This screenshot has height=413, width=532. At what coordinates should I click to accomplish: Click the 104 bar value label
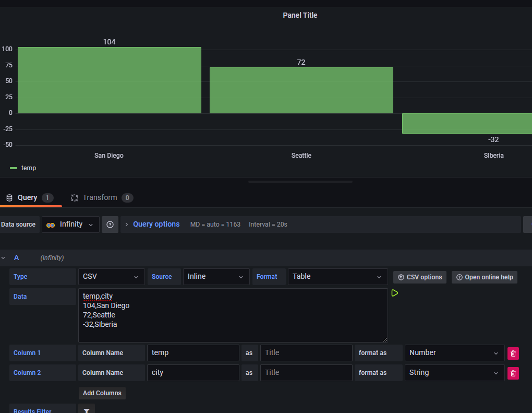[x=109, y=42]
